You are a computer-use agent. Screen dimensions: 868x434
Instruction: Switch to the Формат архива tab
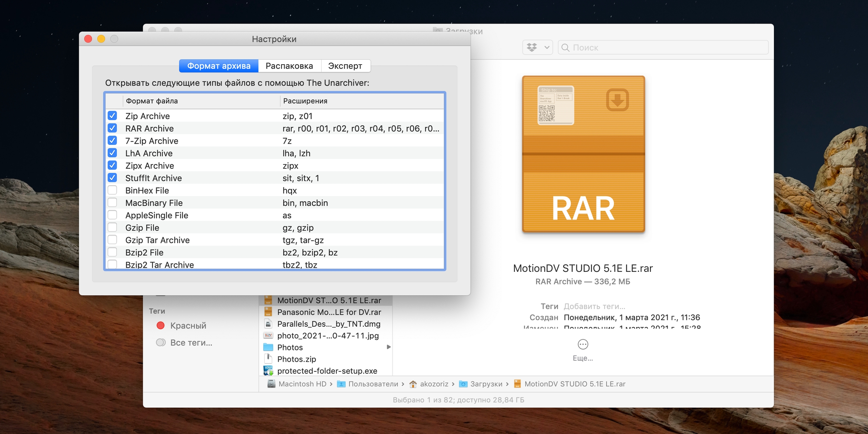click(x=219, y=66)
